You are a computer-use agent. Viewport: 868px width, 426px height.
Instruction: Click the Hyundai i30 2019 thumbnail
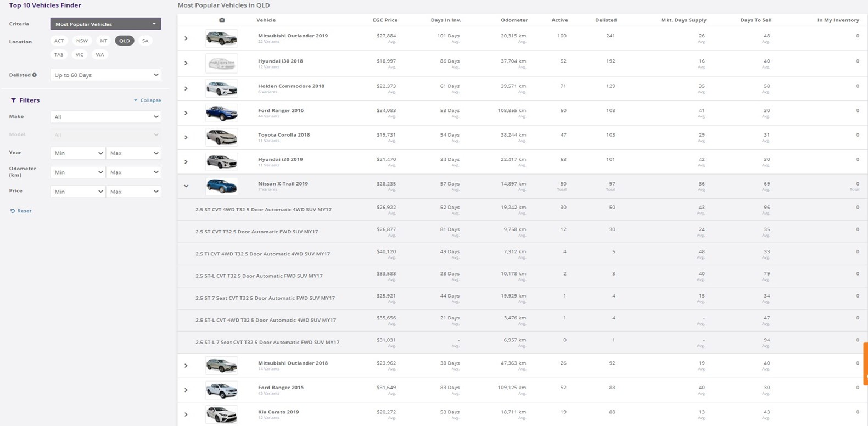click(x=222, y=162)
